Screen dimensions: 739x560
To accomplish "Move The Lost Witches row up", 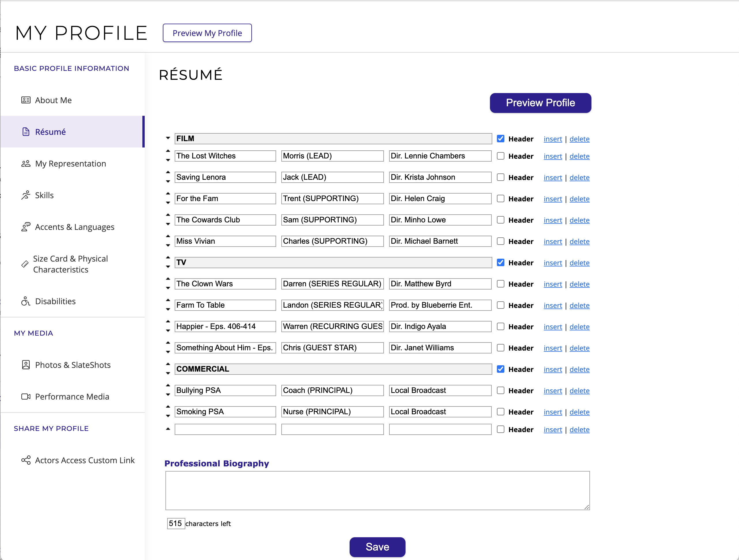I will 168,151.
